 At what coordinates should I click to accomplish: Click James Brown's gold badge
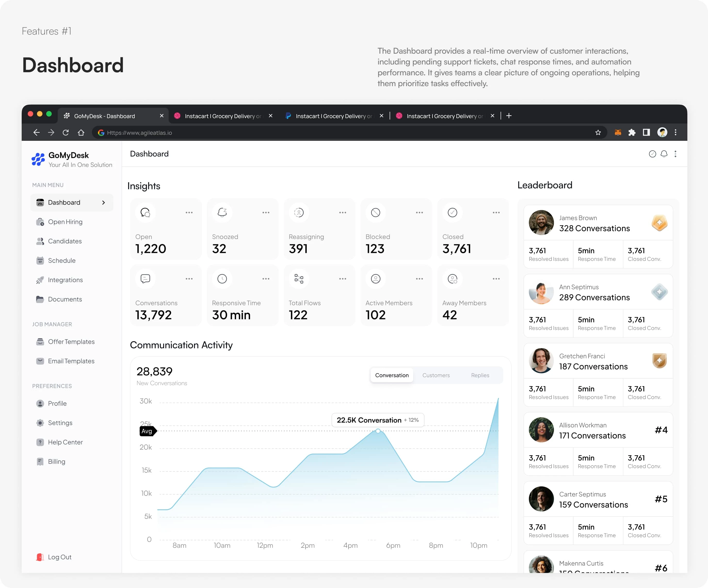click(x=659, y=223)
